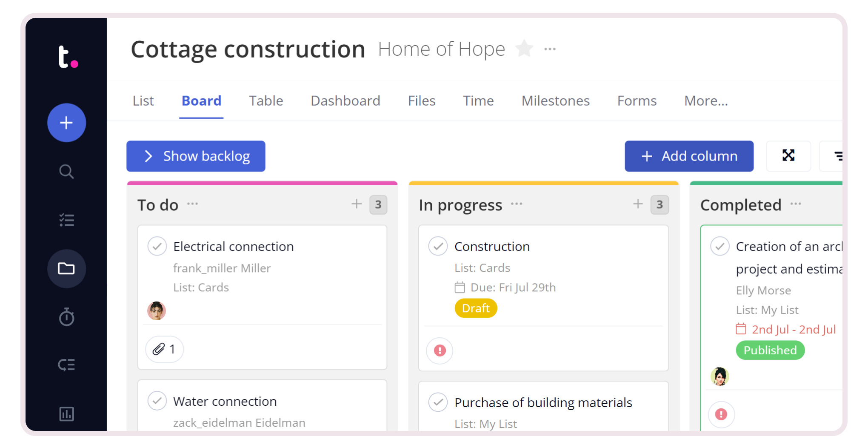Open the To do column options menu
The width and height of the screenshot is (868, 448).
pyautogui.click(x=193, y=204)
